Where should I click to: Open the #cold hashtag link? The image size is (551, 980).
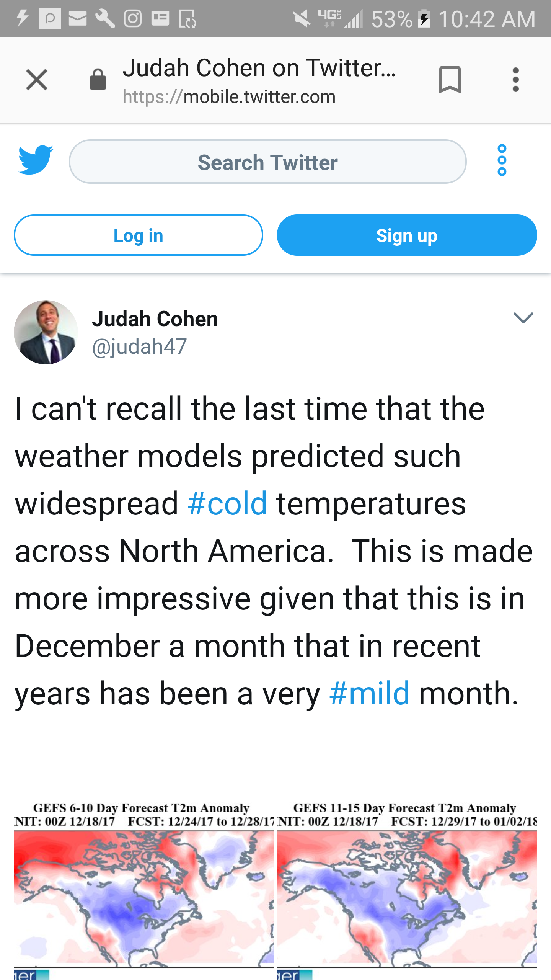tap(227, 504)
